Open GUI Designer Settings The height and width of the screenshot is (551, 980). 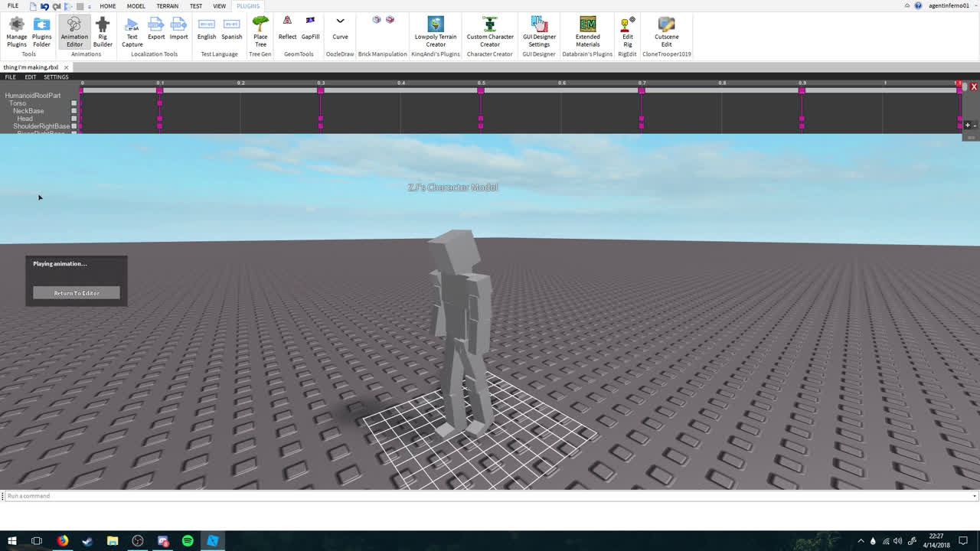[539, 32]
